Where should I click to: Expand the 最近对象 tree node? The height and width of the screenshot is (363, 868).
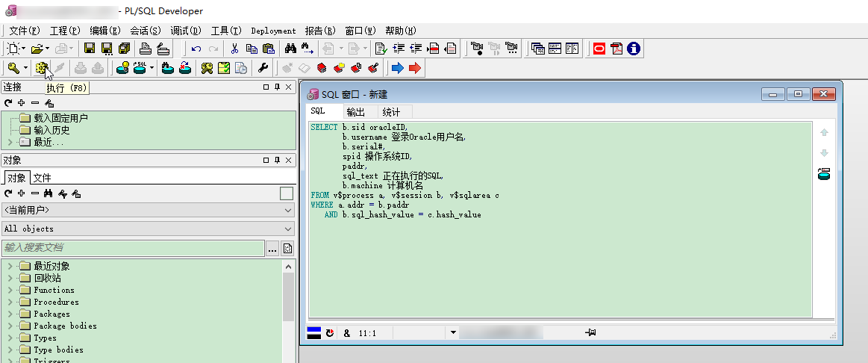pyautogui.click(x=10, y=266)
